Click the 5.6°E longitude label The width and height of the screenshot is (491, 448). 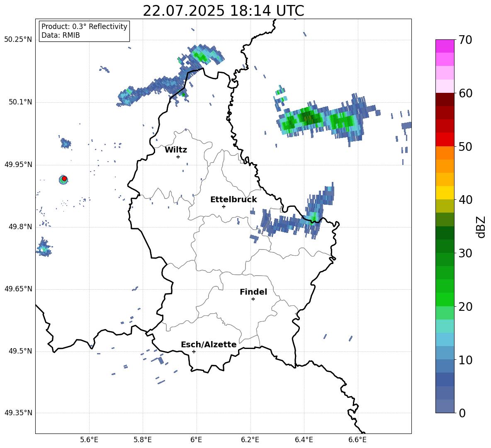[x=89, y=440]
